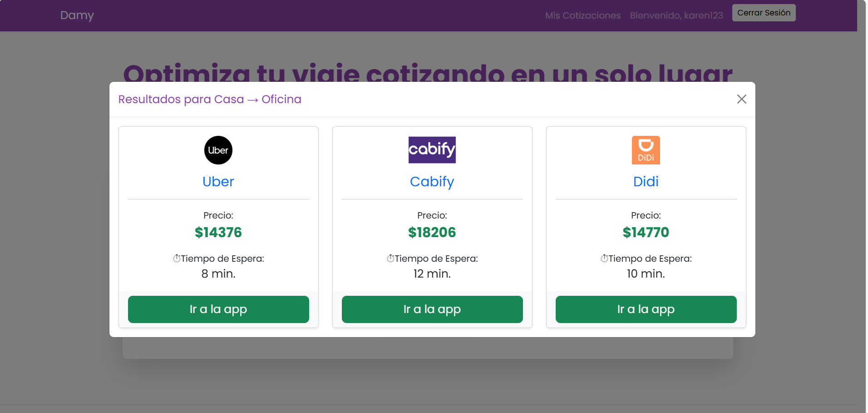Close the results dialog with X
The height and width of the screenshot is (413, 868).
tap(742, 99)
